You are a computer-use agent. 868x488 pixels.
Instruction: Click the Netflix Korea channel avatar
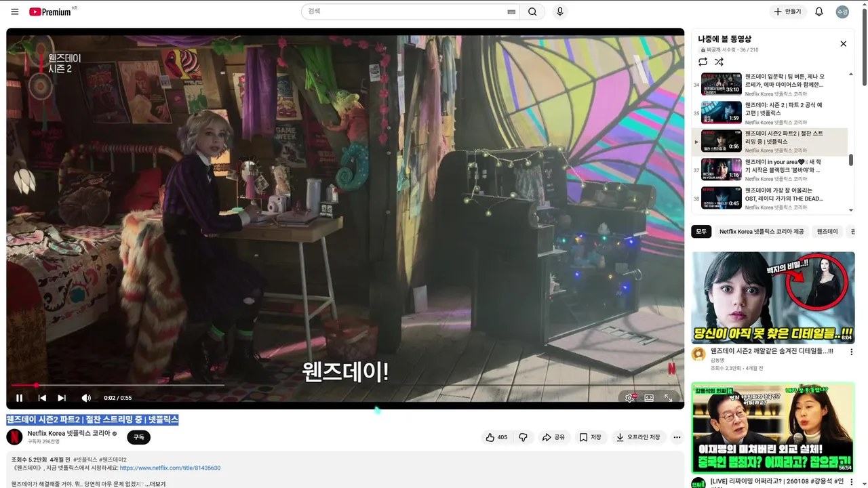[x=14, y=437]
